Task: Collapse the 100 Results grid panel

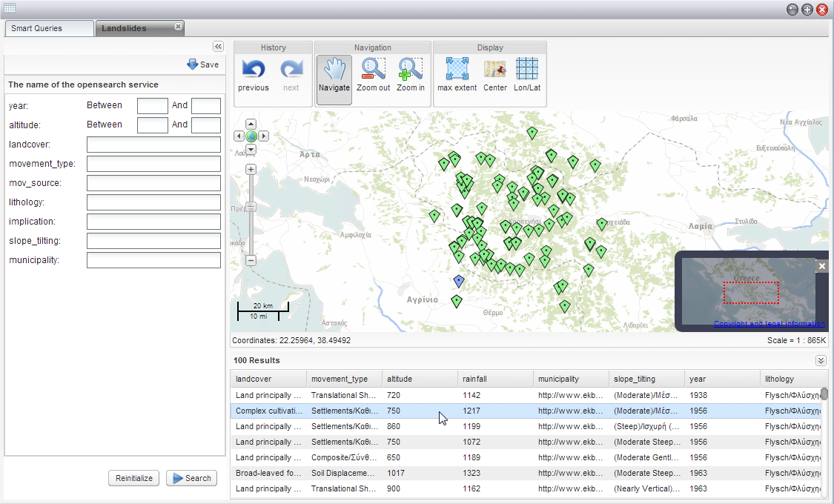Action: tap(821, 360)
